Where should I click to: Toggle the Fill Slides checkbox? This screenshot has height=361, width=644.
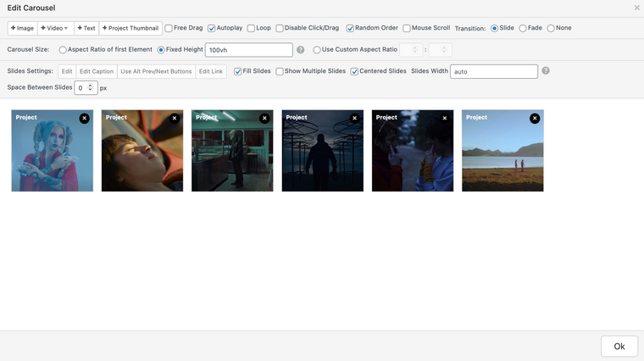(237, 71)
